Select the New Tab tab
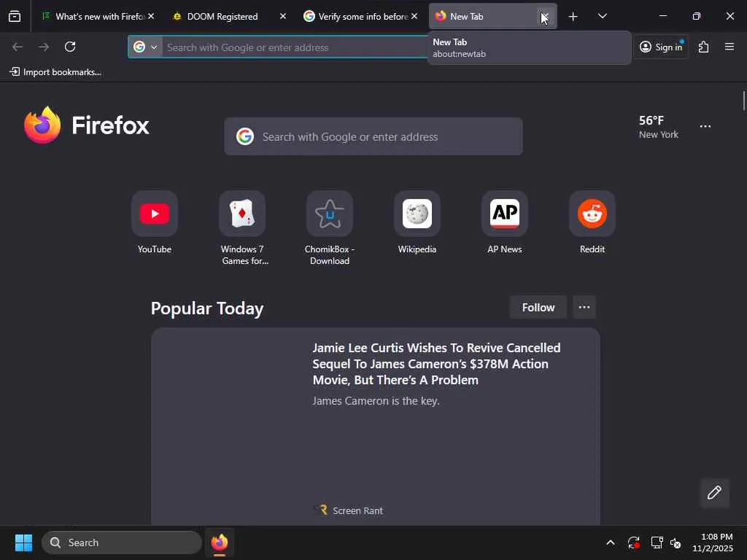 point(493,17)
